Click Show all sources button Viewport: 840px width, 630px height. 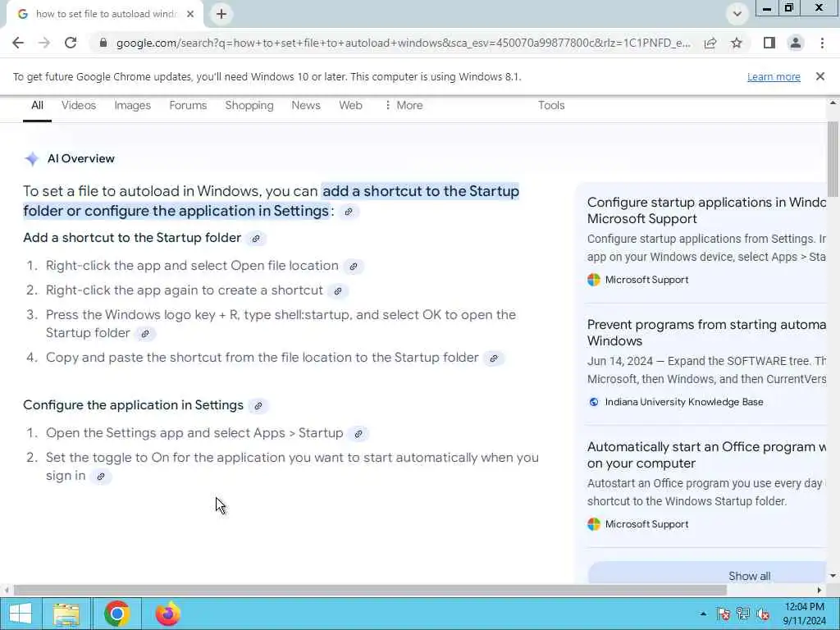pyautogui.click(x=707, y=573)
